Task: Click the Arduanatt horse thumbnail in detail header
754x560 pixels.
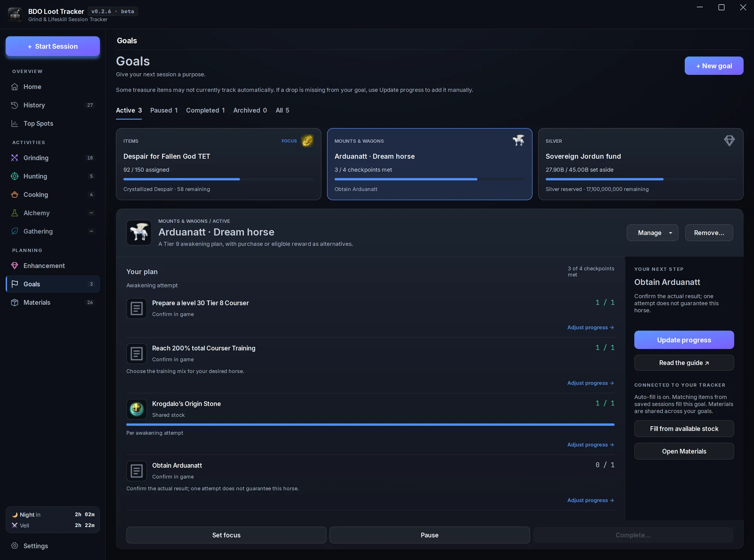Action: [x=139, y=233]
